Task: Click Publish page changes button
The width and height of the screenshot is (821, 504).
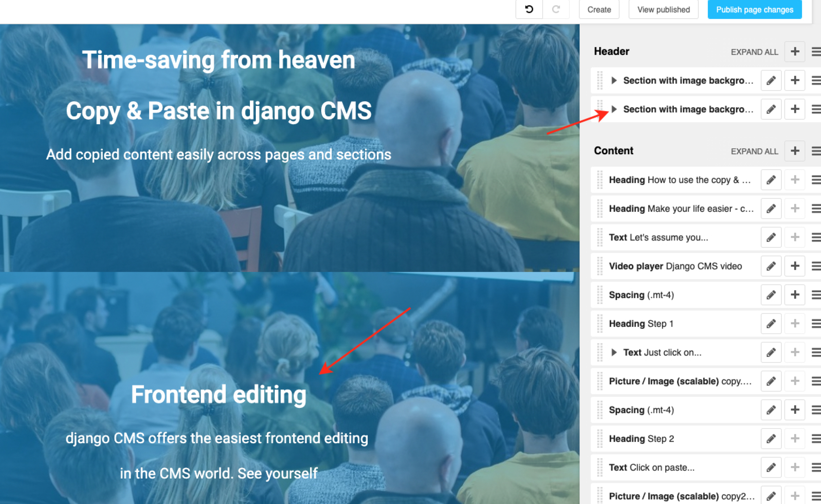Action: tap(754, 10)
